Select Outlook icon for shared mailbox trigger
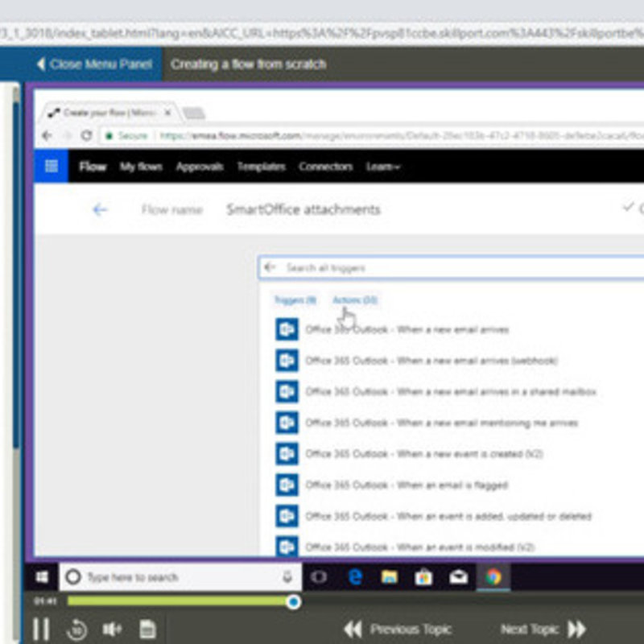 click(287, 391)
